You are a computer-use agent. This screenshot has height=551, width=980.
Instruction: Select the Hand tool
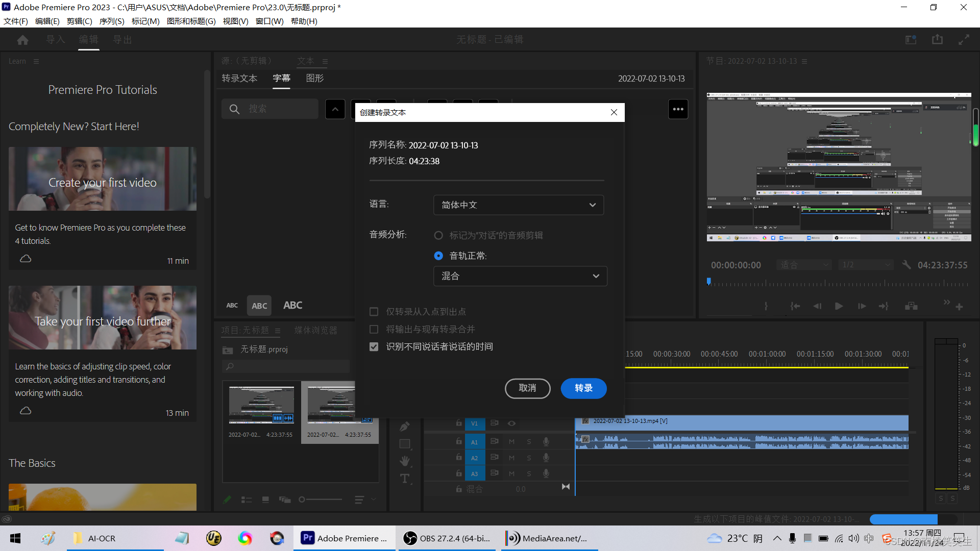[x=405, y=461]
